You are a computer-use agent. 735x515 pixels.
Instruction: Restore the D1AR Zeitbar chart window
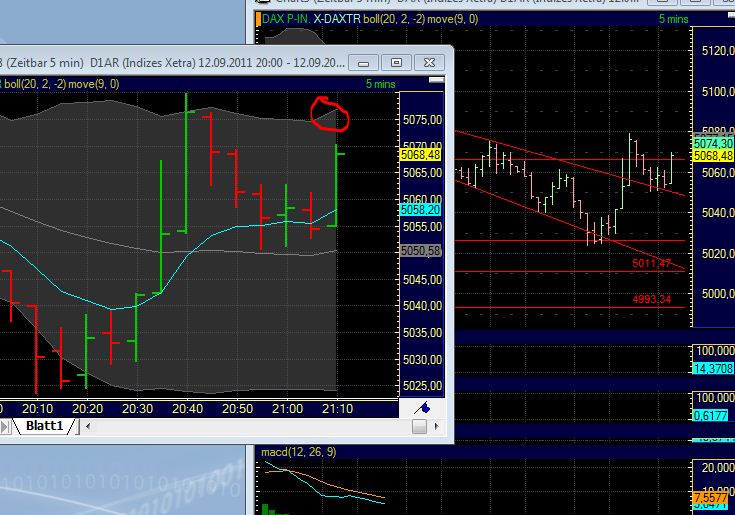(x=396, y=63)
